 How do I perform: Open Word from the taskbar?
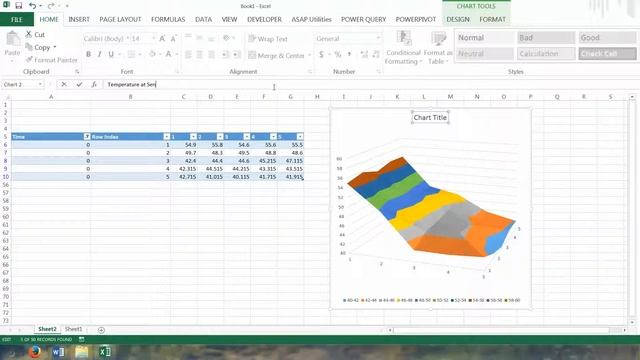click(x=58, y=352)
